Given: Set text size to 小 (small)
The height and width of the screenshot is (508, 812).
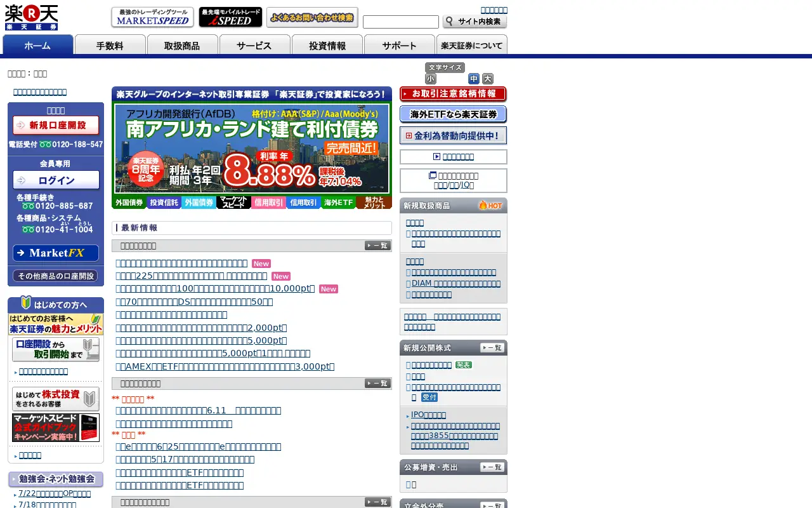Looking at the screenshot, I should (431, 79).
